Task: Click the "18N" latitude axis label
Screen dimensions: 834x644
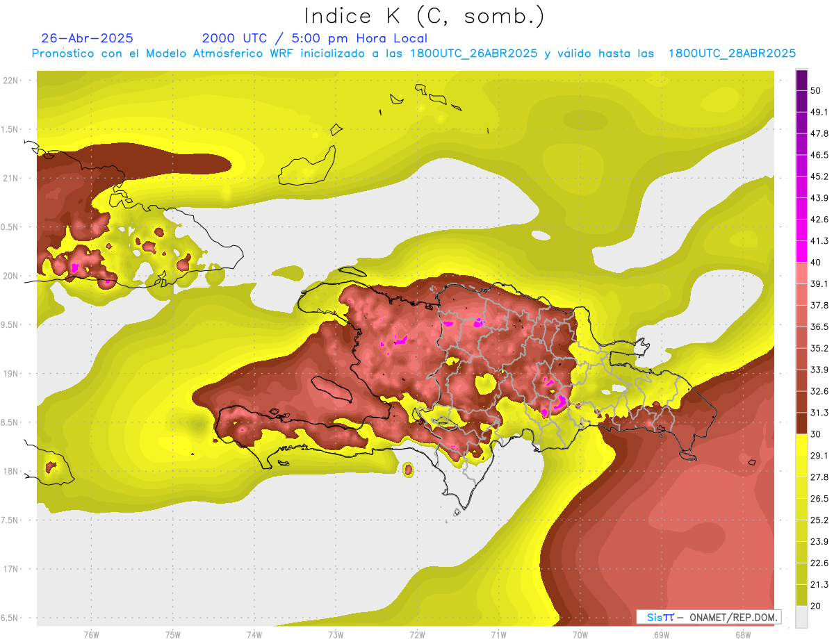Action: click(10, 471)
